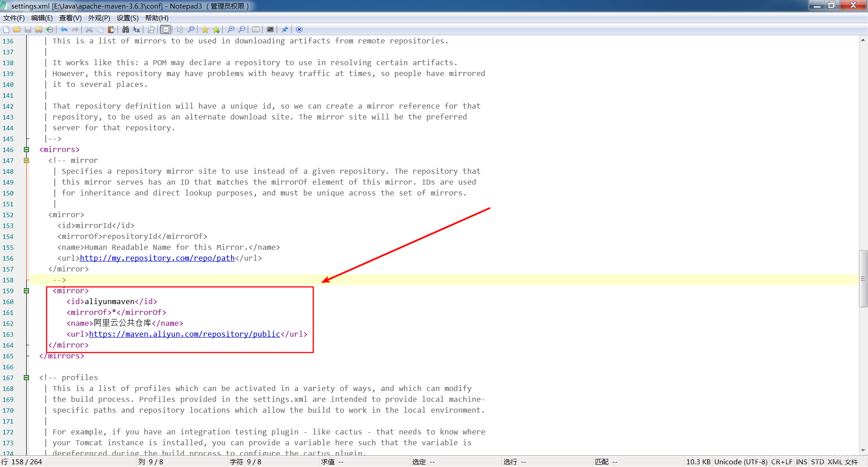Open the Replace tool icon

137,29
